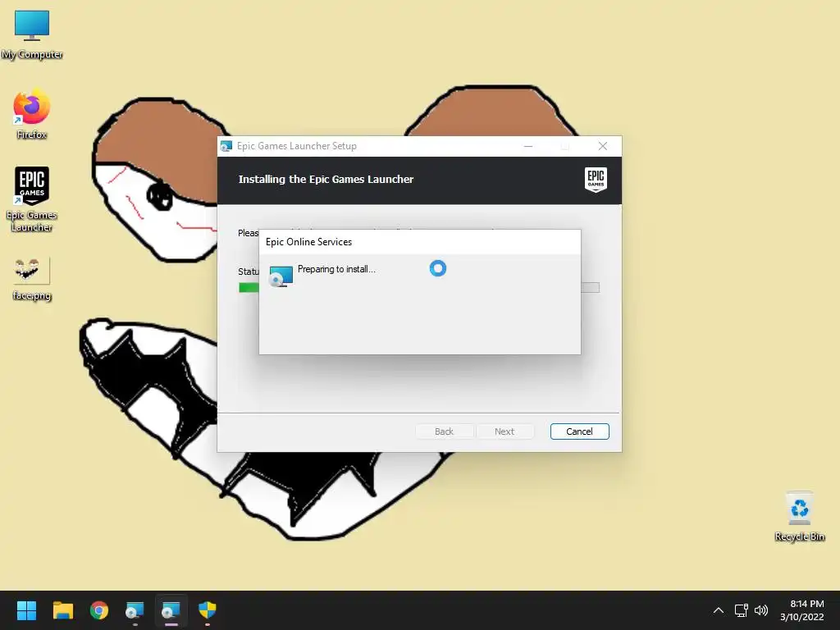Open Epic Games Launcher desktop shortcut
The height and width of the screenshot is (630, 840).
pos(32,199)
